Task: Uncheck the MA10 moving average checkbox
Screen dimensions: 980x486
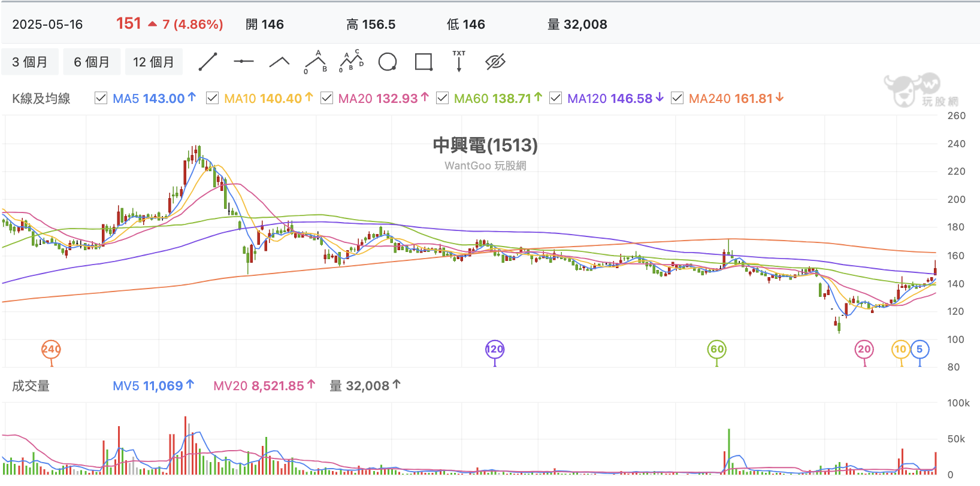Action: (x=212, y=98)
